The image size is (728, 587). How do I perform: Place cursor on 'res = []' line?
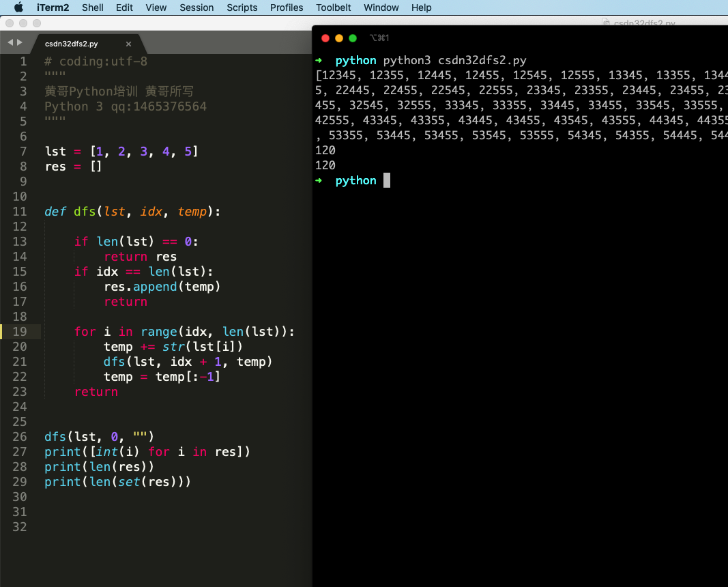point(73,167)
